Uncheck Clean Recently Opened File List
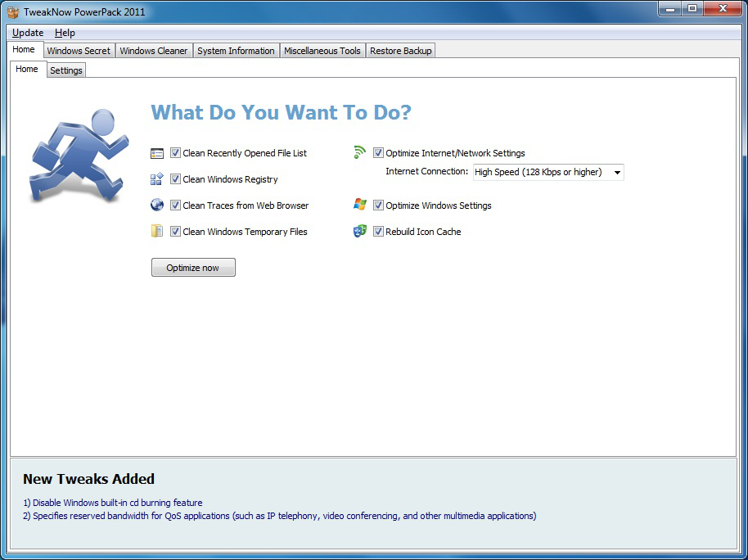The height and width of the screenshot is (560, 748). 175,153
